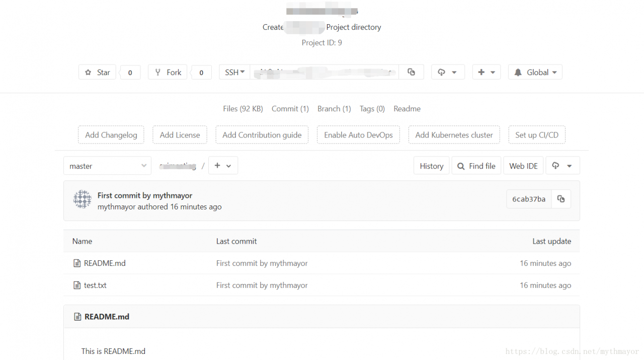Open the star count of 0

click(x=130, y=72)
